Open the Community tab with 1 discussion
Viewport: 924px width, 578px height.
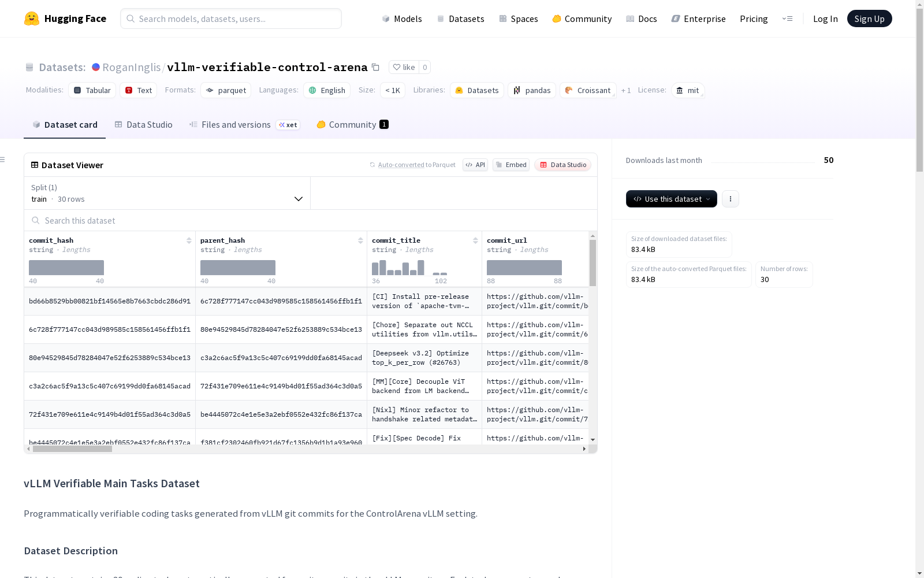352,124
